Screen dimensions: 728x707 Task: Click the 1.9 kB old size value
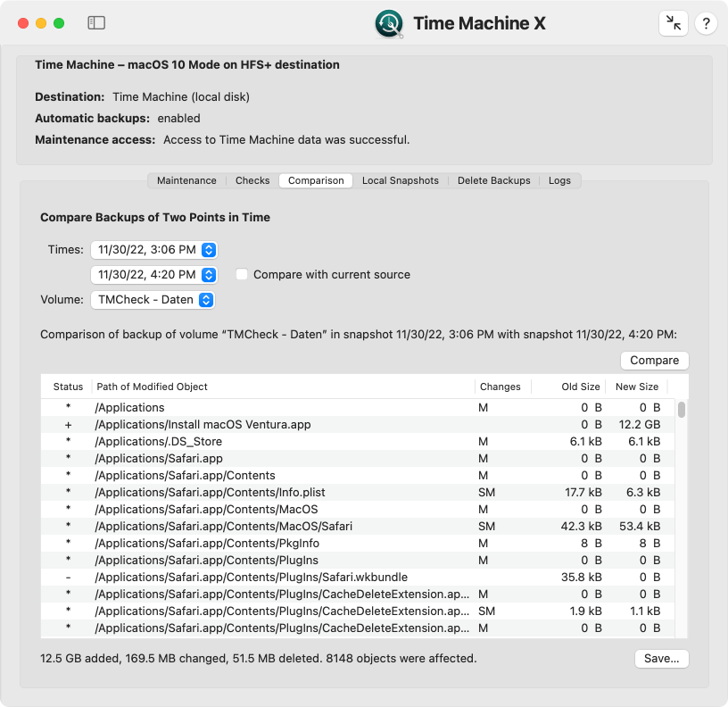pyautogui.click(x=585, y=611)
